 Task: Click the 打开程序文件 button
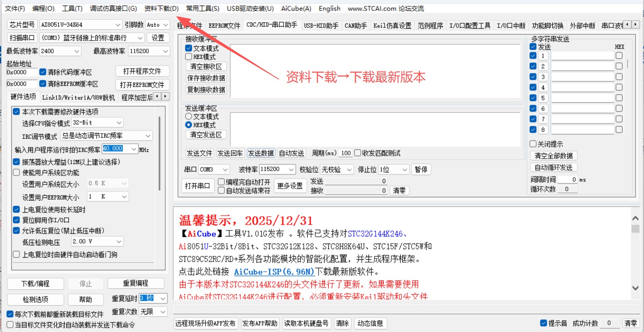[142, 71]
